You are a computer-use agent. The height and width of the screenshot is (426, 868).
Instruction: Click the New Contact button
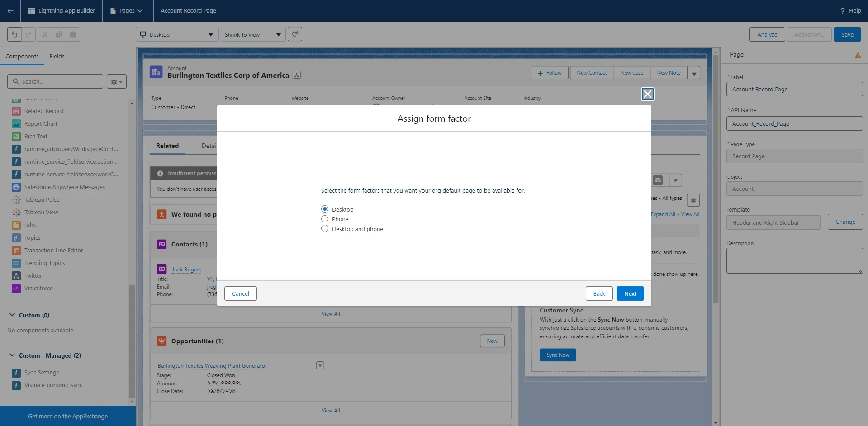(592, 73)
